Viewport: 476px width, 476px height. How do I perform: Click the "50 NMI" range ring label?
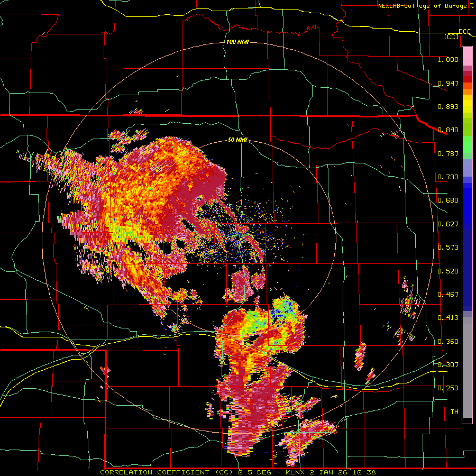coord(237,140)
